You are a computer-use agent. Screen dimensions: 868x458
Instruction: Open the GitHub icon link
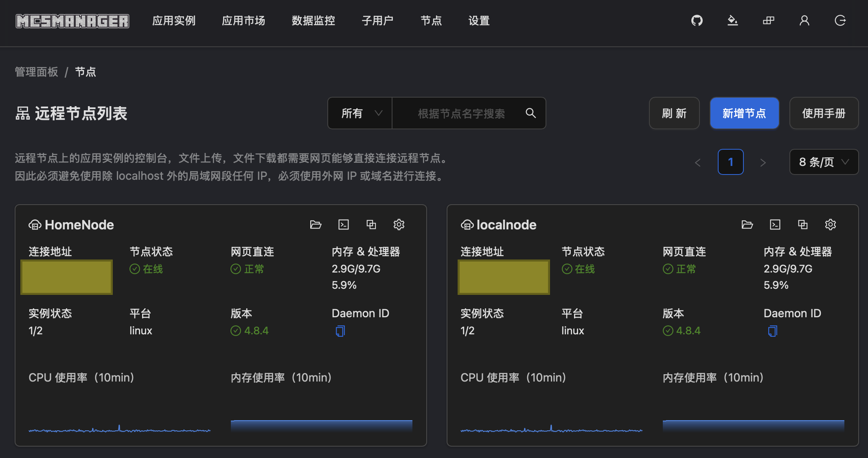[697, 20]
